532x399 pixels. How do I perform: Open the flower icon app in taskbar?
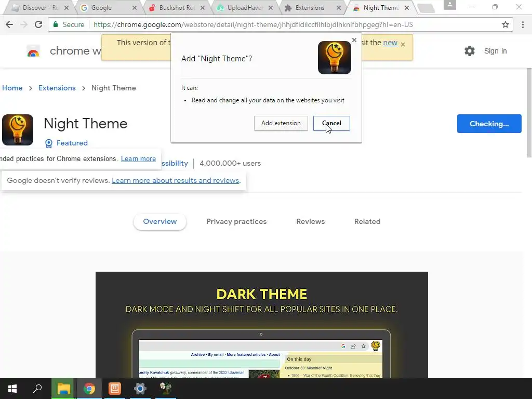166,389
